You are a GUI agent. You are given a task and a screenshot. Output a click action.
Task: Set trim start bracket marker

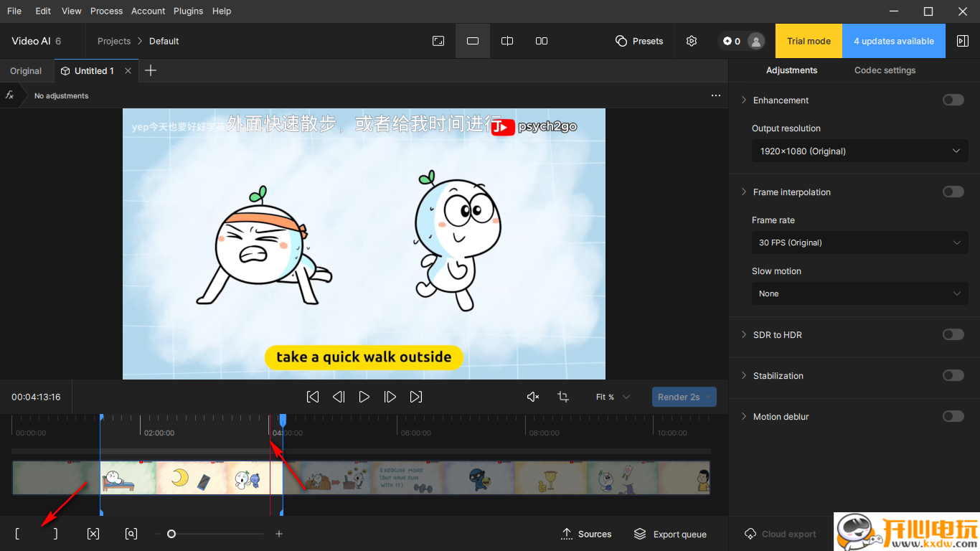(17, 534)
